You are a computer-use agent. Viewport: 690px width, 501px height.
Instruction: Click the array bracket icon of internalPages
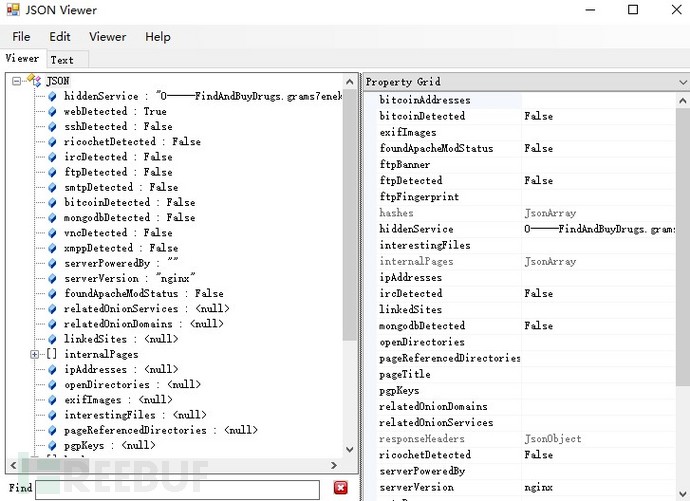(52, 354)
